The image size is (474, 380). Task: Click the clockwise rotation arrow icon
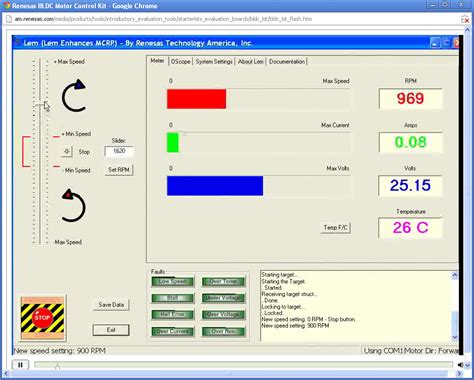pyautogui.click(x=74, y=96)
